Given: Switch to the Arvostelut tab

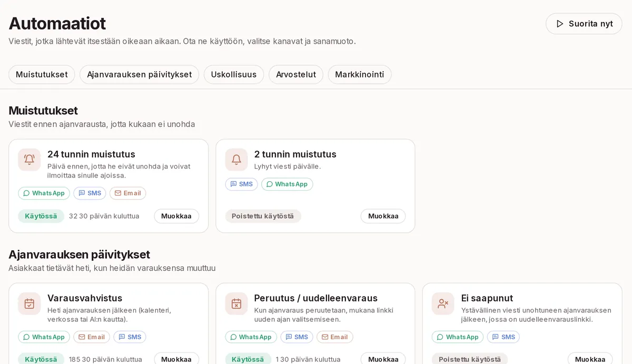Looking at the screenshot, I should point(296,74).
